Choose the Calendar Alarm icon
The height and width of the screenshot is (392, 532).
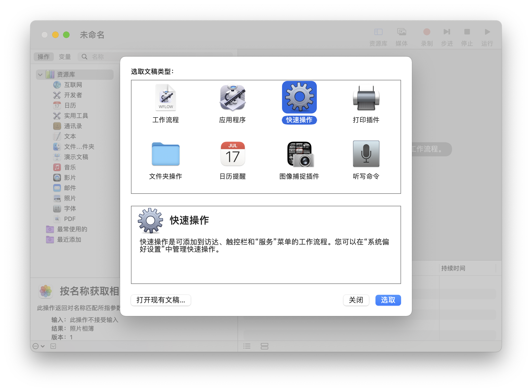tap(233, 154)
